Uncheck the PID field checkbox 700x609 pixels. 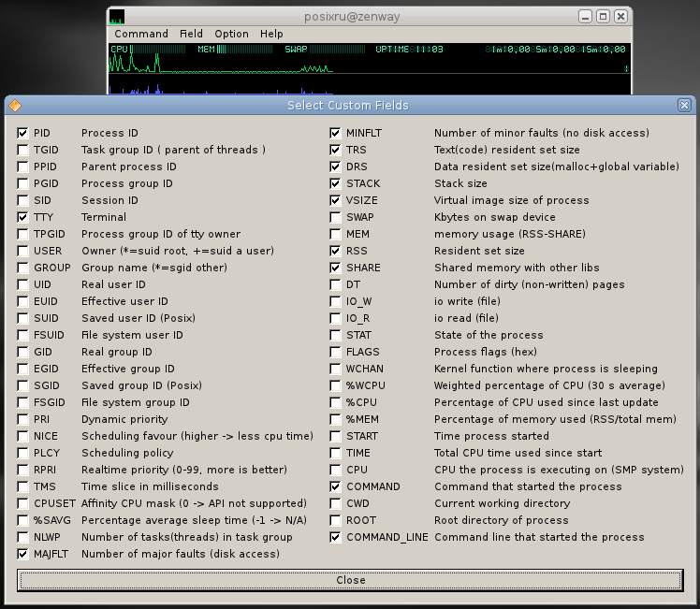coord(22,133)
